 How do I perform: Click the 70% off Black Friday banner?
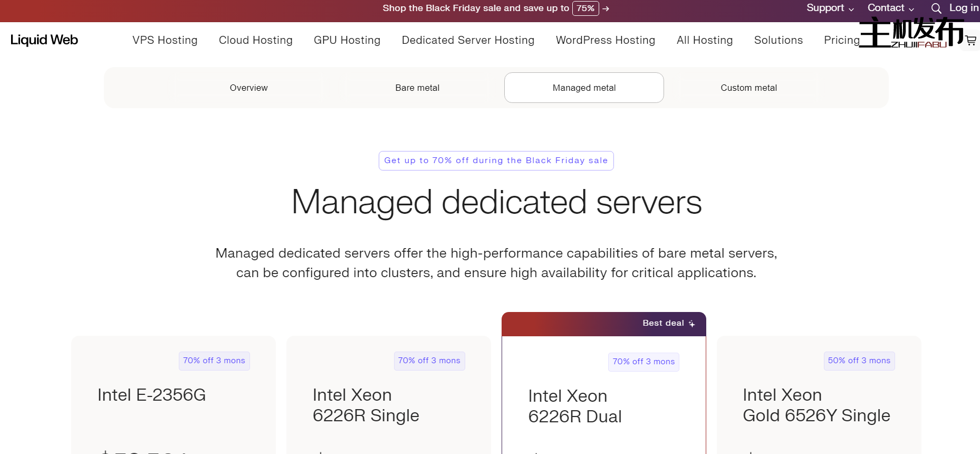pos(496,160)
